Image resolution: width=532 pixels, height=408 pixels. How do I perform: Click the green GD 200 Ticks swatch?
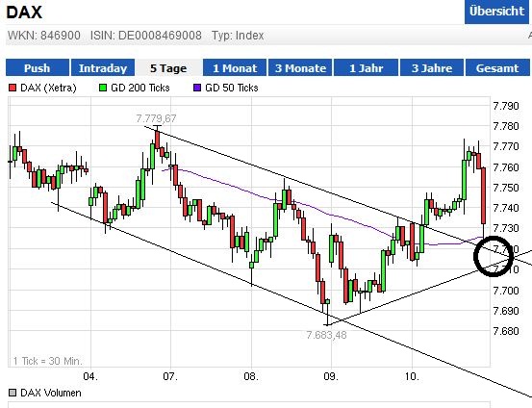click(103, 88)
